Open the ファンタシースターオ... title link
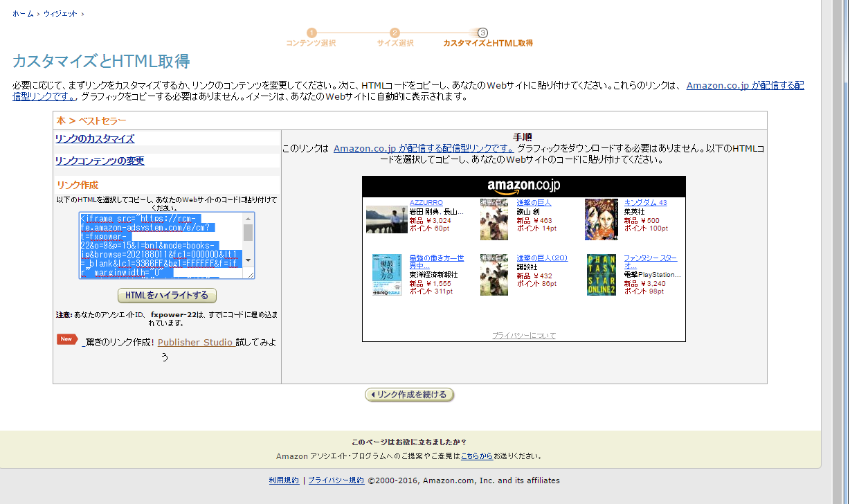The height and width of the screenshot is (504, 850). pyautogui.click(x=651, y=262)
